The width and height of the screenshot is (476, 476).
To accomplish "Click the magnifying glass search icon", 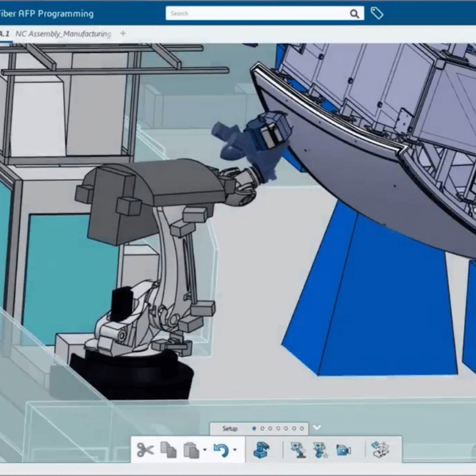I will point(355,14).
